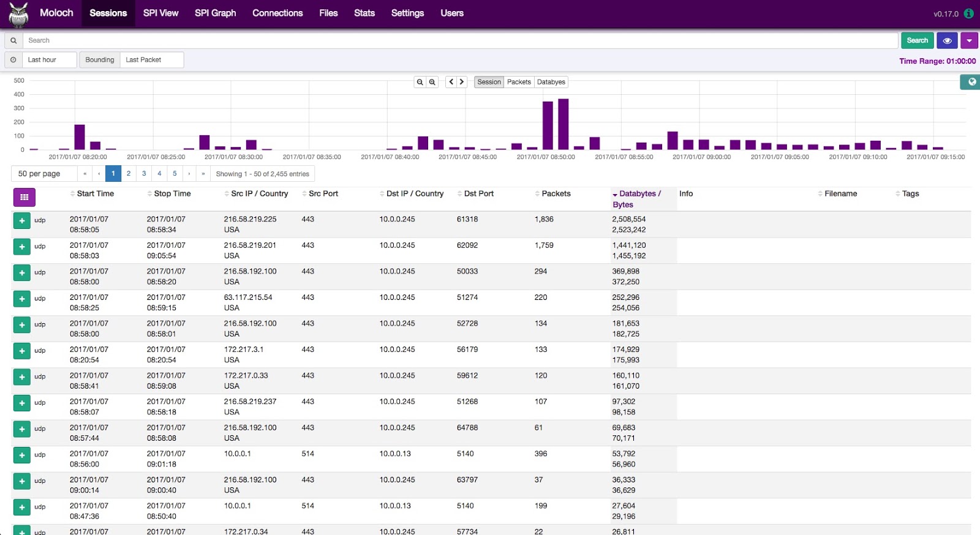Viewport: 980px width, 535px height.
Task: Click the green Search button
Action: click(917, 40)
